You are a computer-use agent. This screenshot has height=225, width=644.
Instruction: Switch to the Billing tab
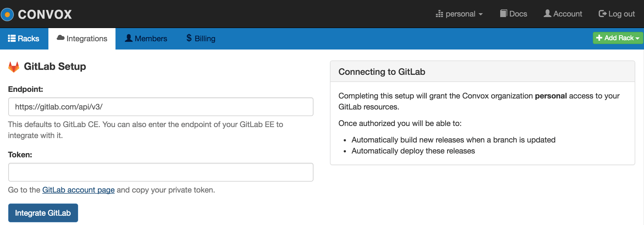click(x=201, y=39)
